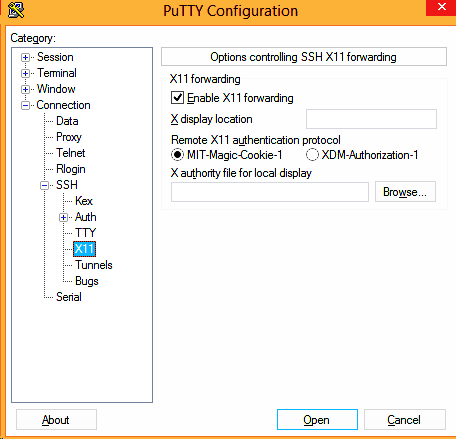Click the X display location field
The height and width of the screenshot is (439, 456).
tap(371, 119)
